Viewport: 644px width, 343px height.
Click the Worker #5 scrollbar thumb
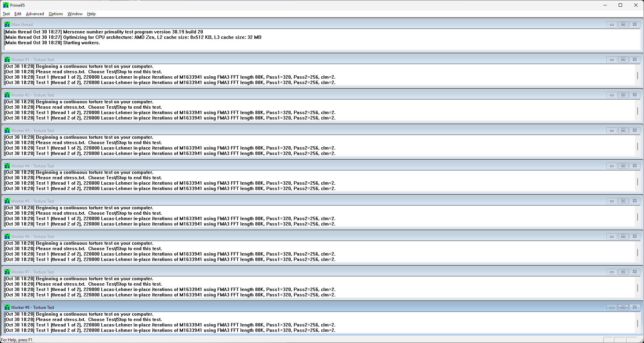[638, 217]
